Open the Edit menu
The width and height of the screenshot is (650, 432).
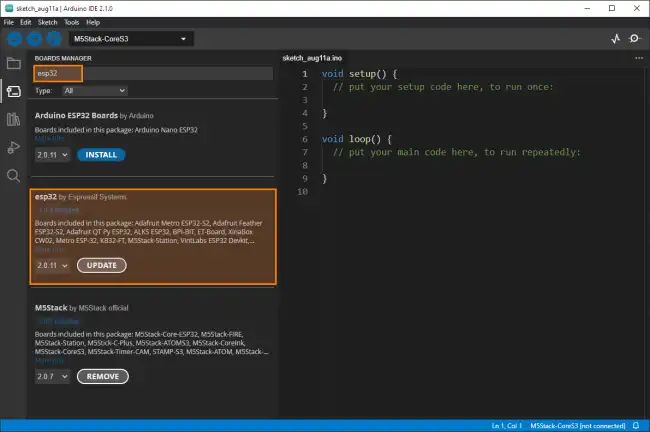(26, 22)
